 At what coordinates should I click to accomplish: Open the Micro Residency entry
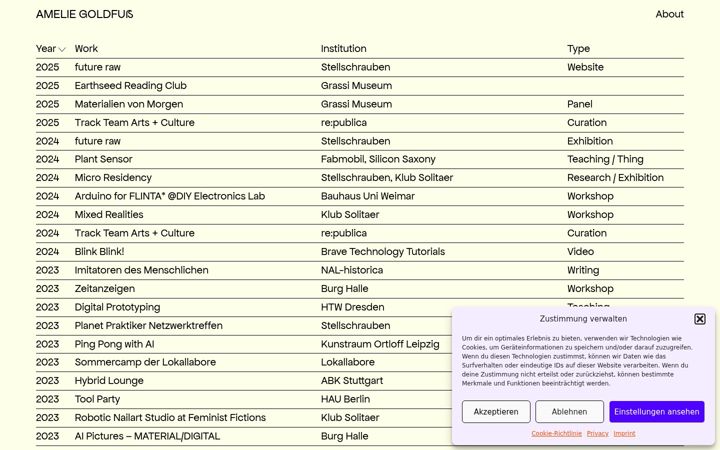(x=113, y=178)
